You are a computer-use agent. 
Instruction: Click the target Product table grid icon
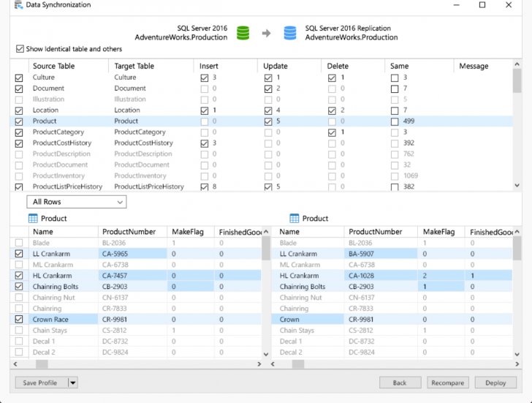point(294,218)
